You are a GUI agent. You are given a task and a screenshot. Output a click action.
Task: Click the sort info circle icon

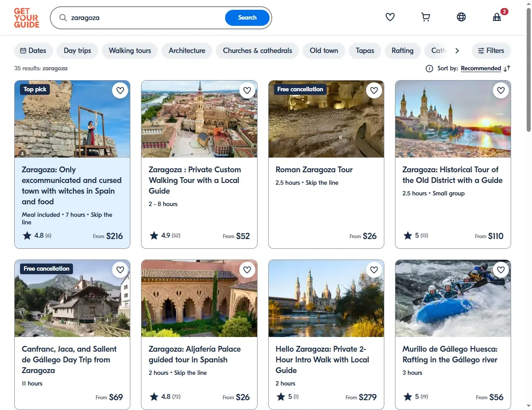[429, 69]
